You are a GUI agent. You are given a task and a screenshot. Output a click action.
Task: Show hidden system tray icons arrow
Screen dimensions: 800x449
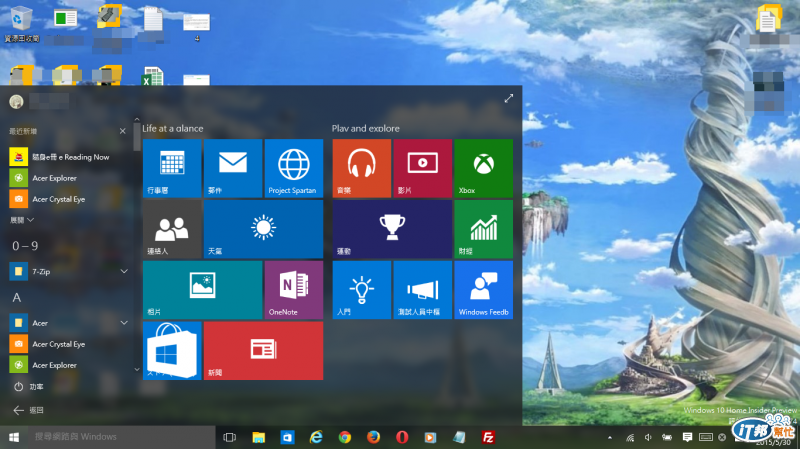coord(610,438)
